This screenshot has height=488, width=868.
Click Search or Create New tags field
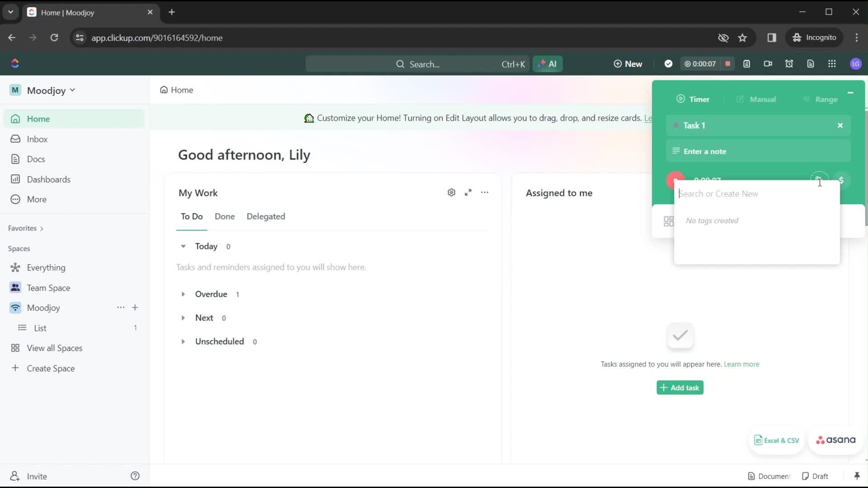(x=757, y=194)
